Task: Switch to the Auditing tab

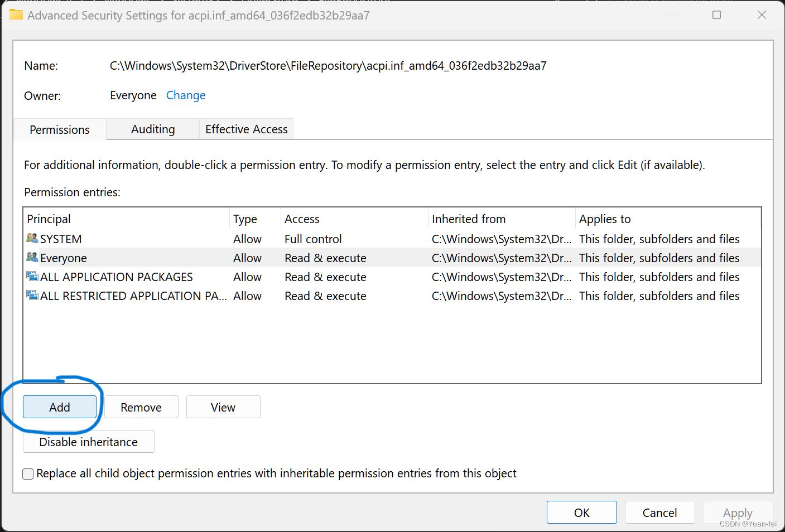Action: pos(152,129)
